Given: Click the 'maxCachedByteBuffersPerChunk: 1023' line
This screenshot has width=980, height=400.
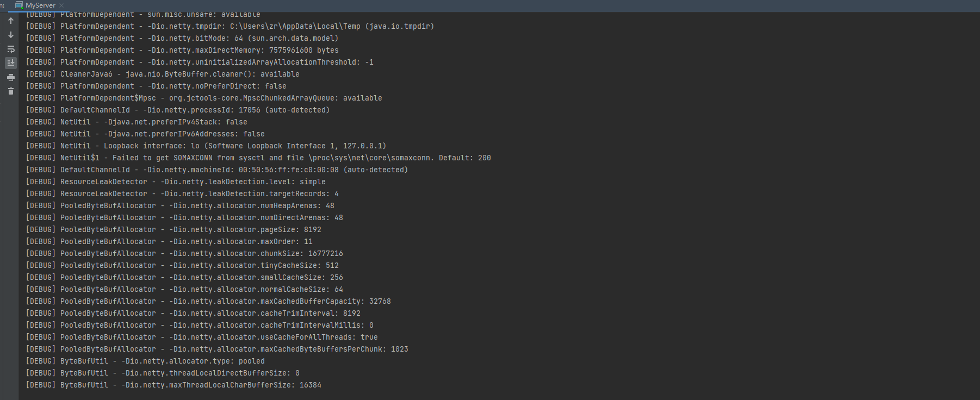Looking at the screenshot, I should pyautogui.click(x=217, y=349).
